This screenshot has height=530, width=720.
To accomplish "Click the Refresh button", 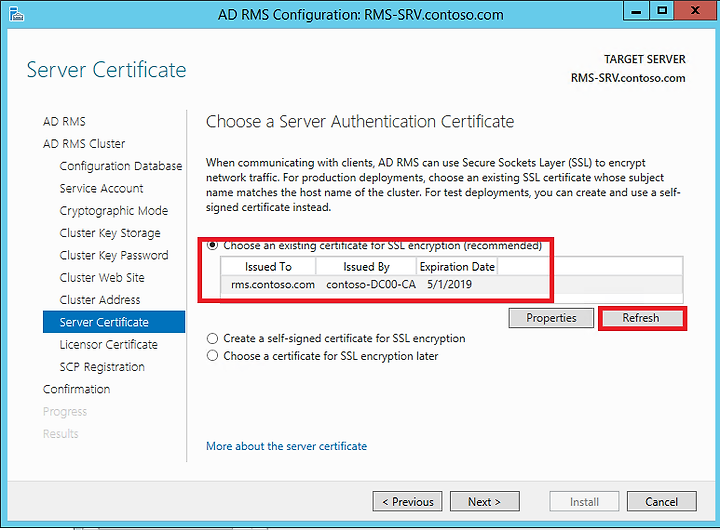I will [x=641, y=318].
